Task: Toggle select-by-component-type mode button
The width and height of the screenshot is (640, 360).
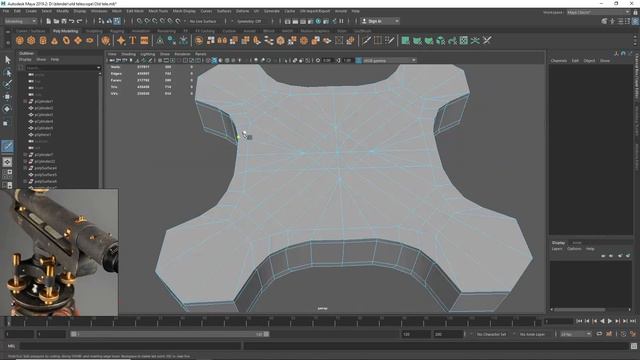Action: [x=117, y=21]
